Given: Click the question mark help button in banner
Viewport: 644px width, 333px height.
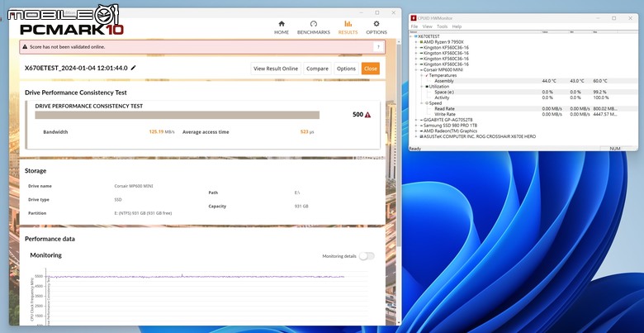Looking at the screenshot, I should 378,47.
